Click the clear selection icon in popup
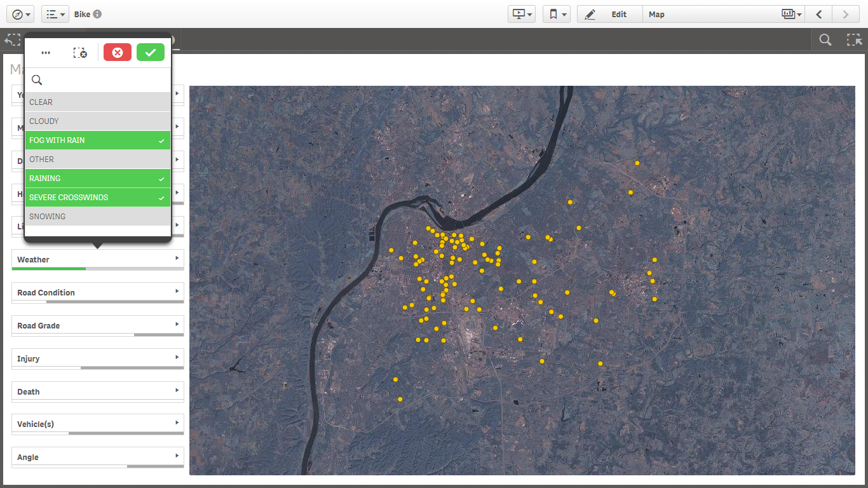 [x=80, y=53]
